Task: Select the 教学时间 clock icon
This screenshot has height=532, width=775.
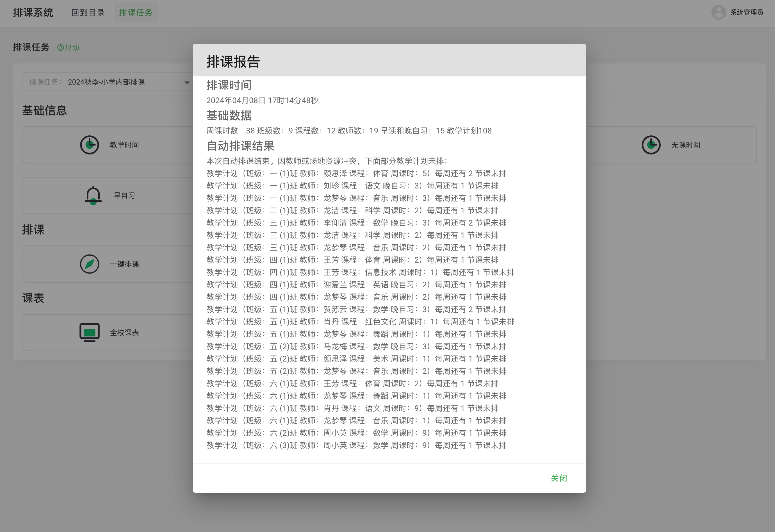Action: (89, 145)
